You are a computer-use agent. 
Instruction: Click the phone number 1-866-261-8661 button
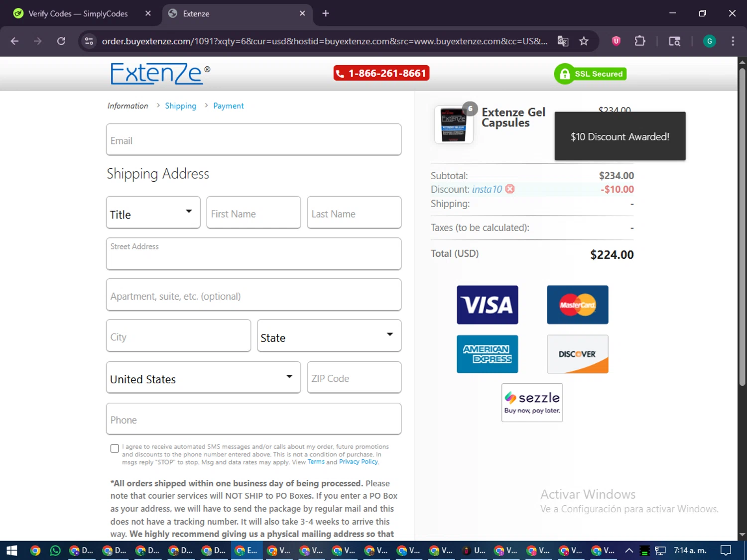click(381, 73)
